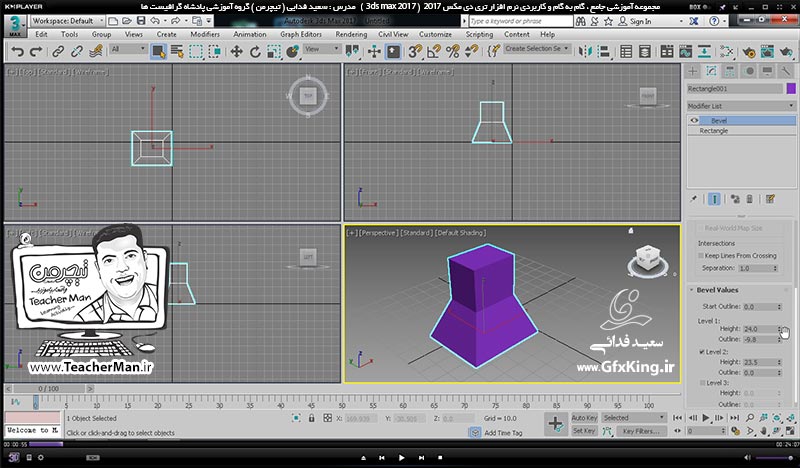
Task: Open the Hierarchy tab in command panel
Action: pyautogui.click(x=730, y=71)
